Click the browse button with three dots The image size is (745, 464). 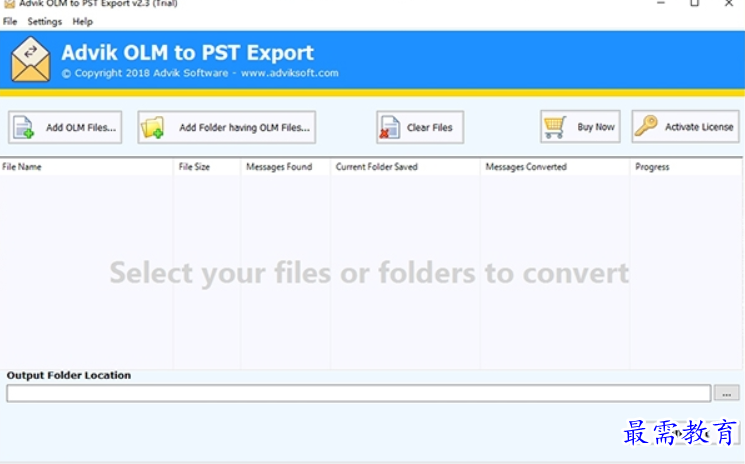pyautogui.click(x=726, y=393)
